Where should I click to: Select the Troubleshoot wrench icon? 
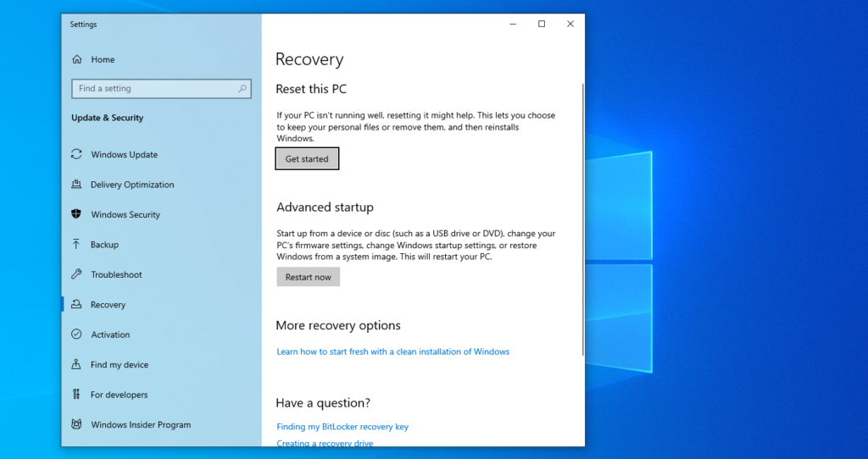tap(77, 274)
